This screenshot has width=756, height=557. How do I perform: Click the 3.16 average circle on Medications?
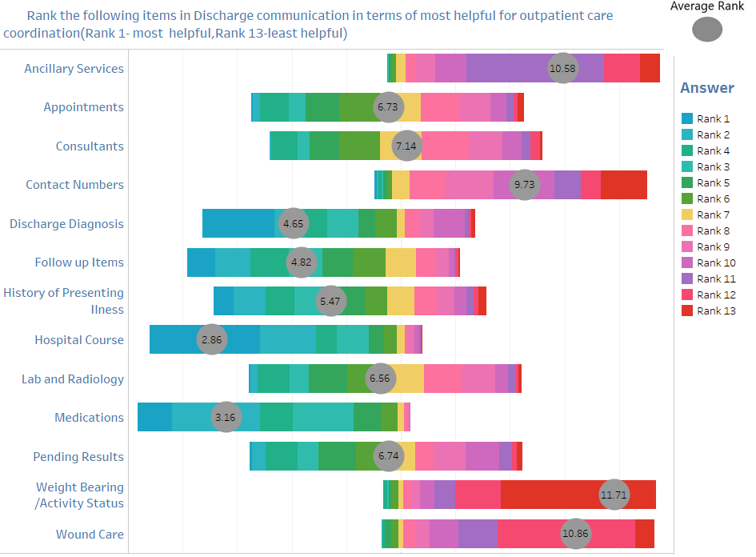point(226,417)
